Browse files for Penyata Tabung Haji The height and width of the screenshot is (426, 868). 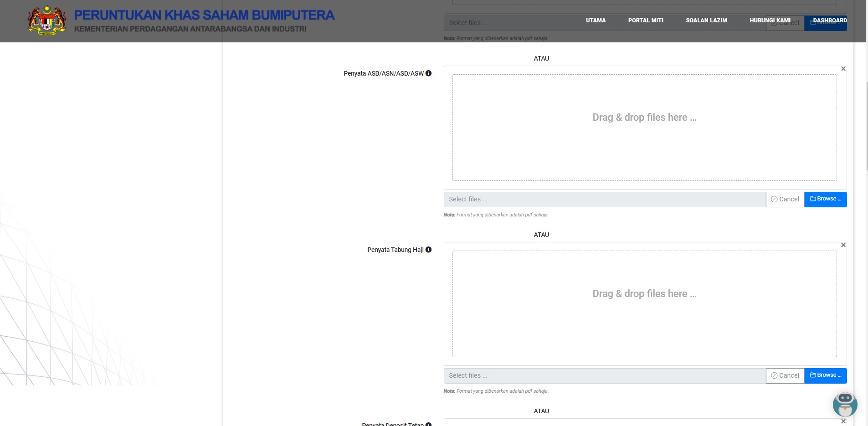click(x=825, y=375)
